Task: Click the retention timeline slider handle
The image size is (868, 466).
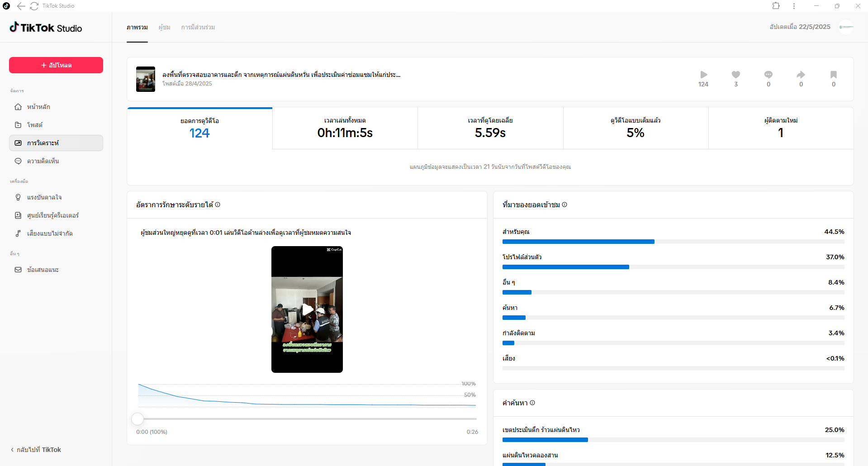Action: coord(138,419)
